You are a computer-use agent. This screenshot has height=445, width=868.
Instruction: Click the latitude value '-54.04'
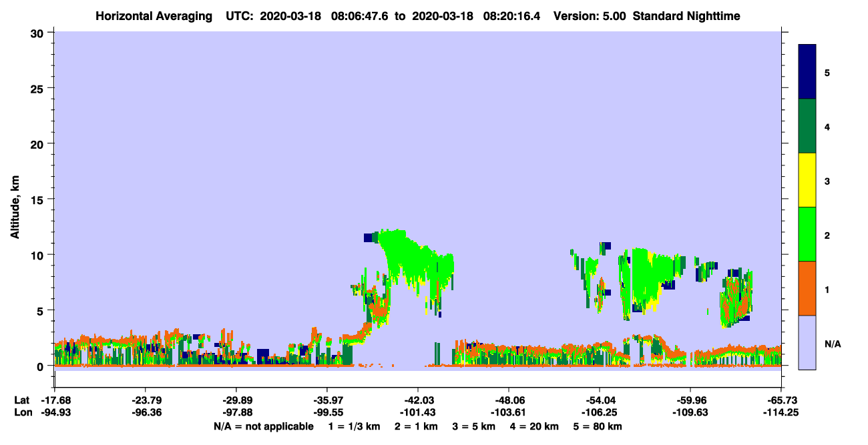pyautogui.click(x=600, y=400)
